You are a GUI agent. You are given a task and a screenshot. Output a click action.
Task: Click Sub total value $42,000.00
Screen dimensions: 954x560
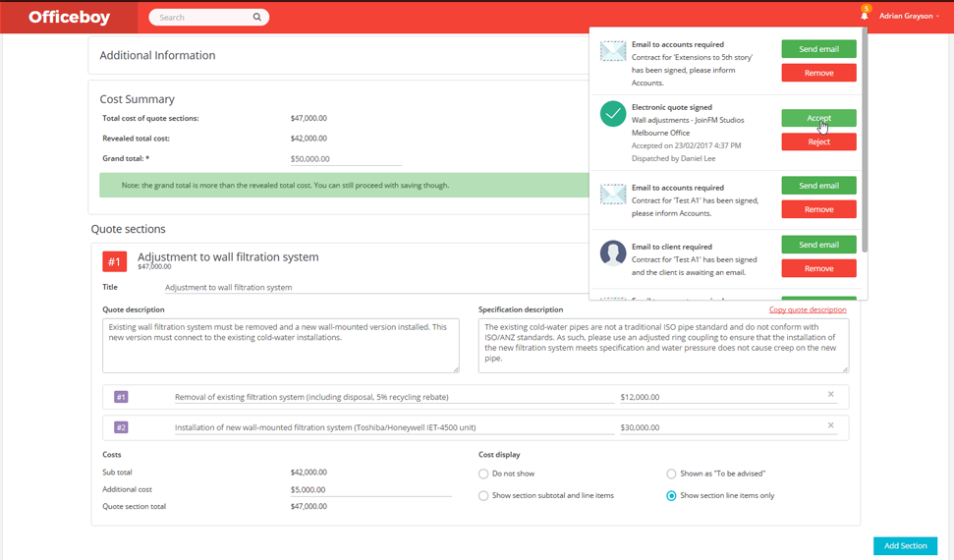(x=309, y=473)
